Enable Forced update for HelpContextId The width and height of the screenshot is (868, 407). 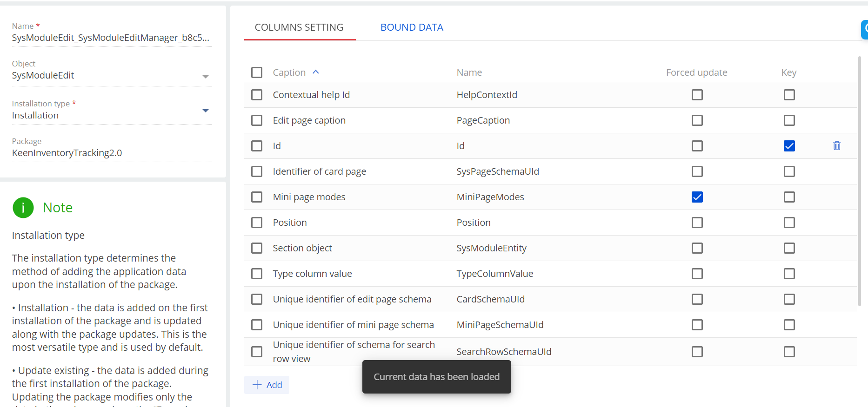697,95
